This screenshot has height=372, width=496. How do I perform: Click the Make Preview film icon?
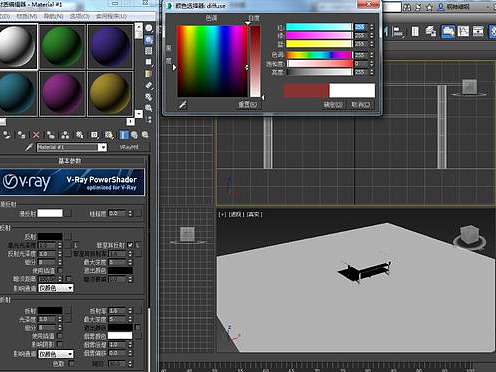[149, 85]
